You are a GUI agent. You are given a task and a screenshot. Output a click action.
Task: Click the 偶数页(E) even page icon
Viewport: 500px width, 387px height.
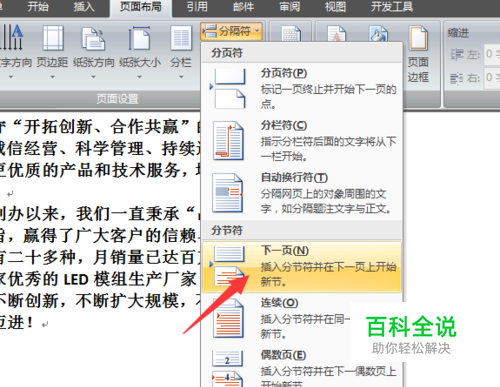click(228, 368)
